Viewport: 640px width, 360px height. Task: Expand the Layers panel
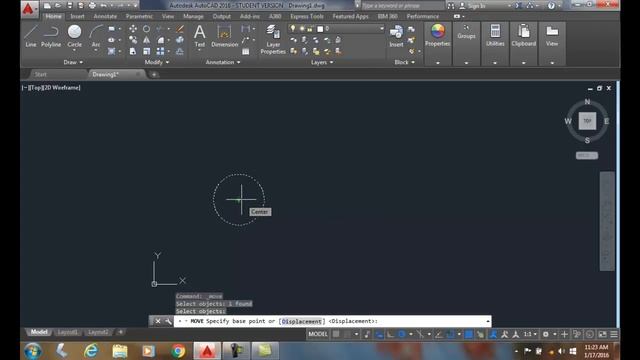(322, 62)
